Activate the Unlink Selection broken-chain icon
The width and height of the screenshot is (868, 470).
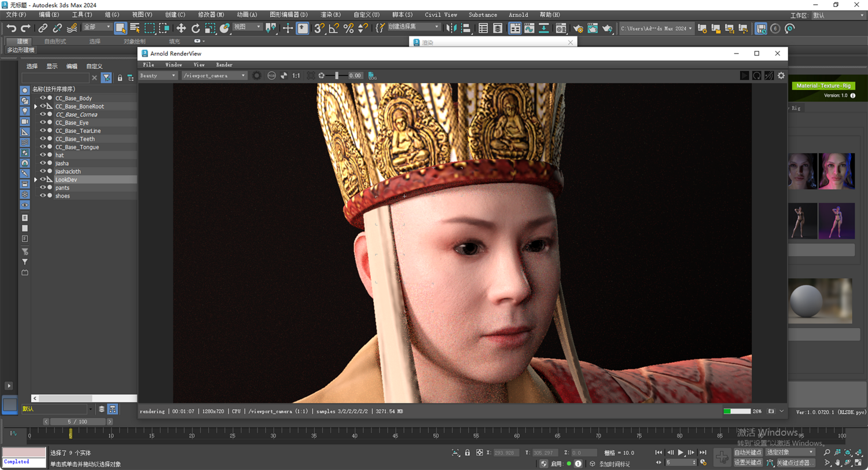click(57, 28)
